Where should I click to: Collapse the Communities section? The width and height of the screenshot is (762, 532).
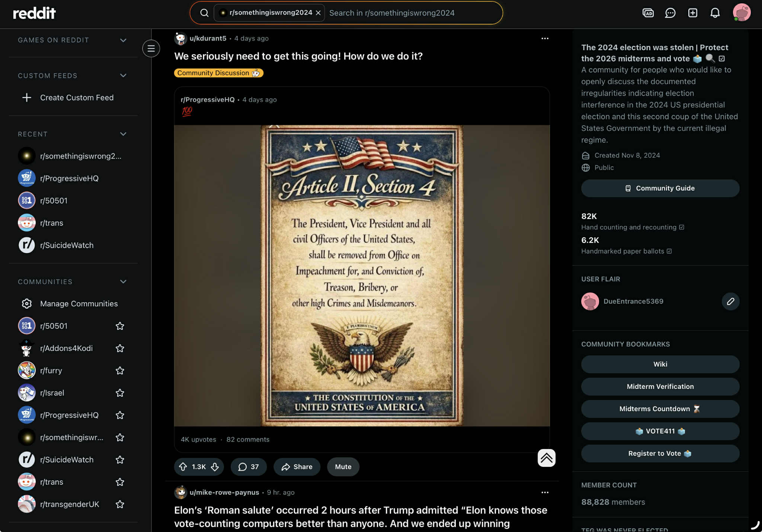tap(123, 281)
